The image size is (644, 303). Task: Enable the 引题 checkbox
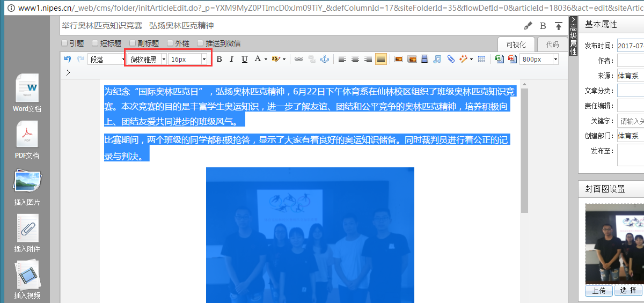[64, 43]
